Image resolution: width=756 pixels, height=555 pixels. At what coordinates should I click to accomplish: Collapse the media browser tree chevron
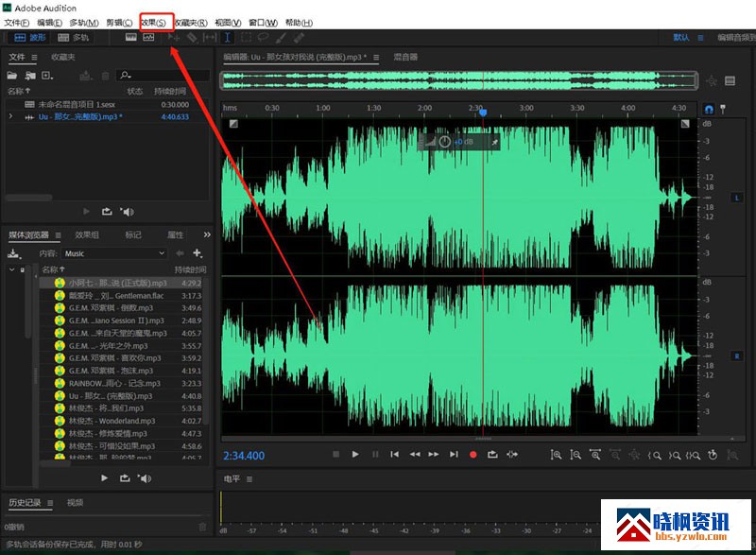tap(11, 269)
